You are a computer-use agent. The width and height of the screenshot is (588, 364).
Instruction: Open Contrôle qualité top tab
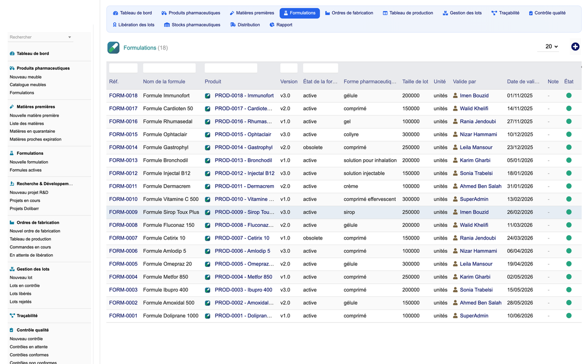point(547,13)
